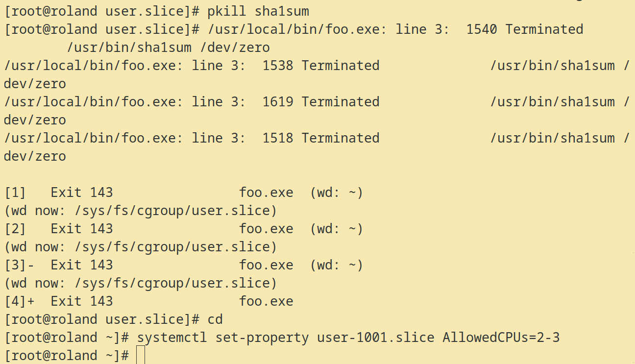The image size is (635, 364).
Task: Click the process ID 1540
Action: [482, 29]
